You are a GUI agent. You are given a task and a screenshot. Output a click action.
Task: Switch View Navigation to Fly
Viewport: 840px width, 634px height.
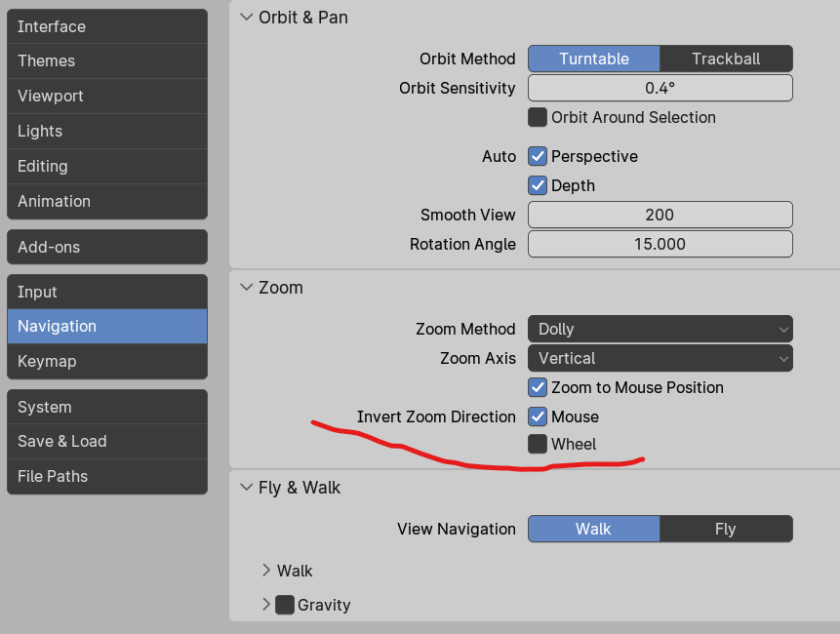(725, 529)
